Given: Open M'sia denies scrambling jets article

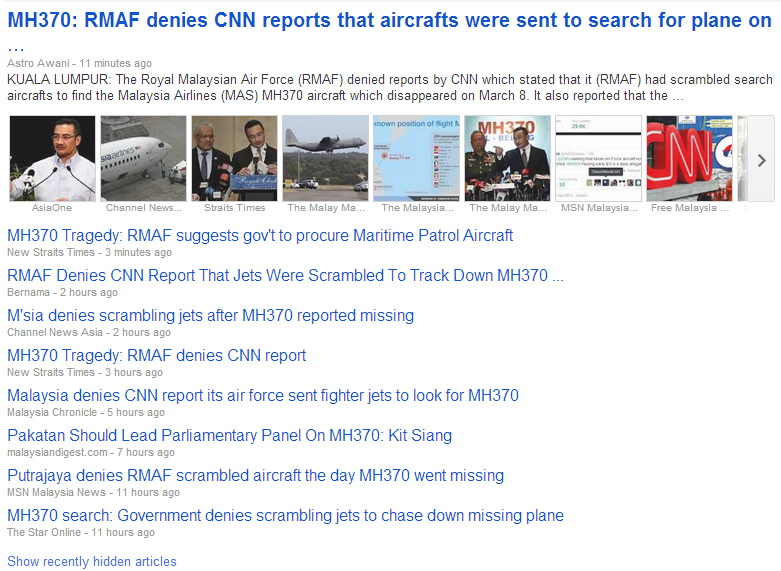Looking at the screenshot, I should click(211, 315).
